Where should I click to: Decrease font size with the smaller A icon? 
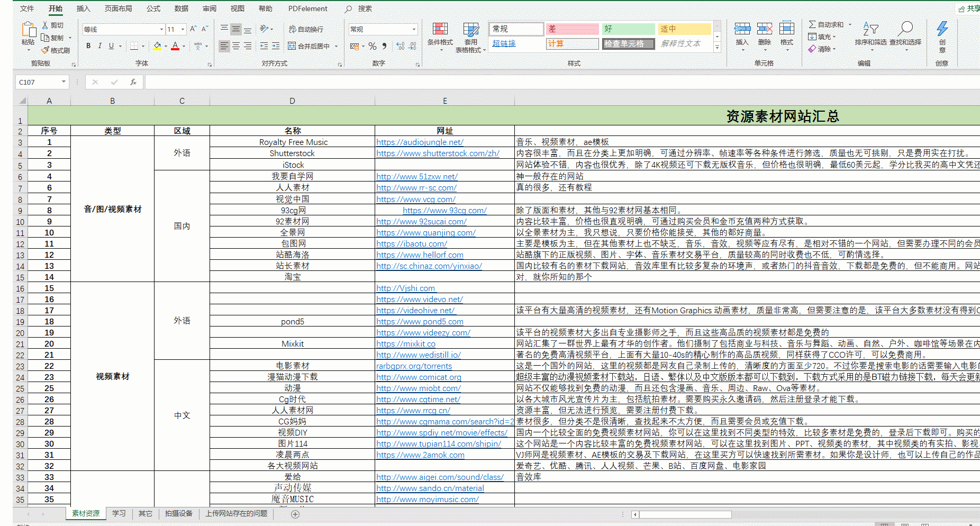(x=205, y=29)
